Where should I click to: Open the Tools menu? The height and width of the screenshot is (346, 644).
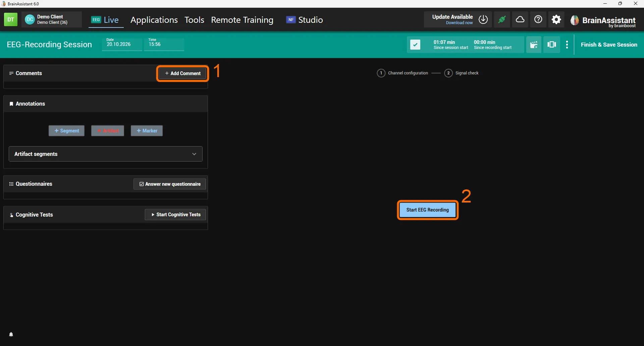194,20
